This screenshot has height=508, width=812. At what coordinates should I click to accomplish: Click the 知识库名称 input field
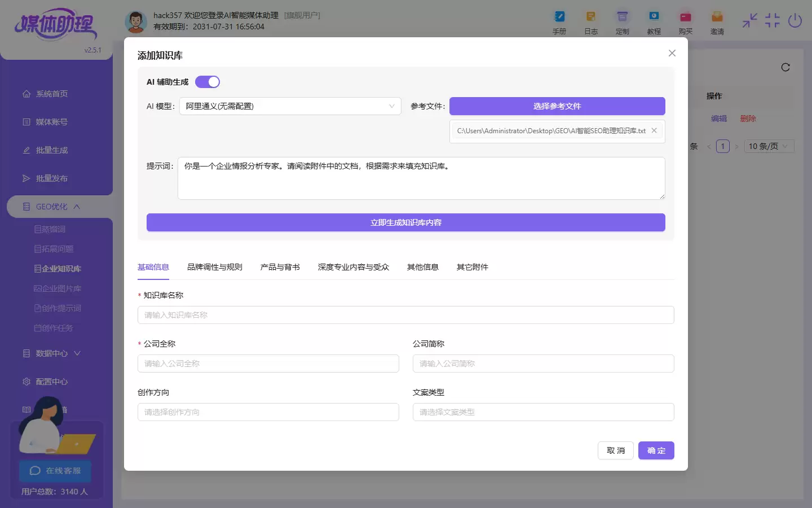coord(406,315)
